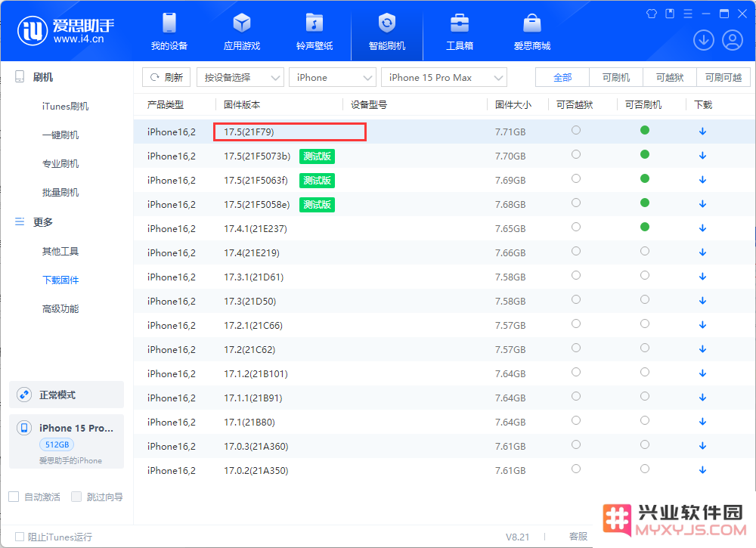Open 下载固件 in sidebar
This screenshot has width=756, height=548.
click(x=60, y=280)
